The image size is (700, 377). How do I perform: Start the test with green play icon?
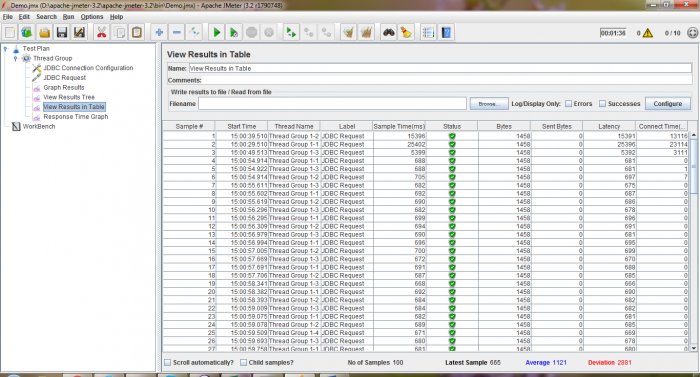[217, 33]
